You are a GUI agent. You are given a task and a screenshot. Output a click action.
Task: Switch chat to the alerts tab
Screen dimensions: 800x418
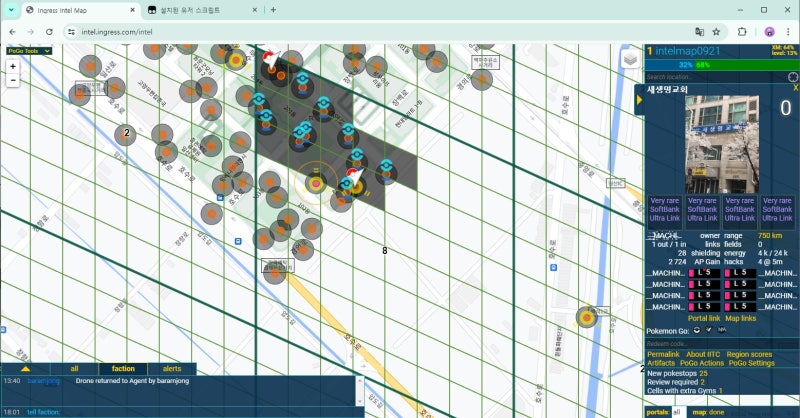(172, 368)
